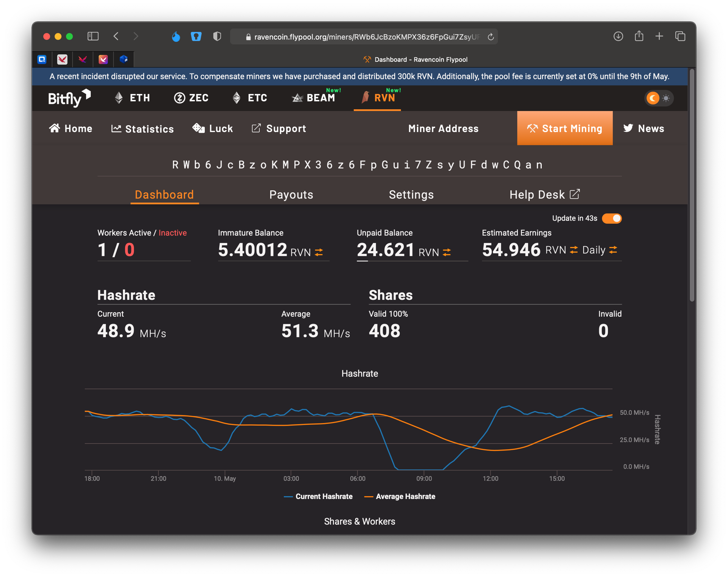Click the Bitfly logo
The height and width of the screenshot is (577, 728).
pyautogui.click(x=69, y=98)
